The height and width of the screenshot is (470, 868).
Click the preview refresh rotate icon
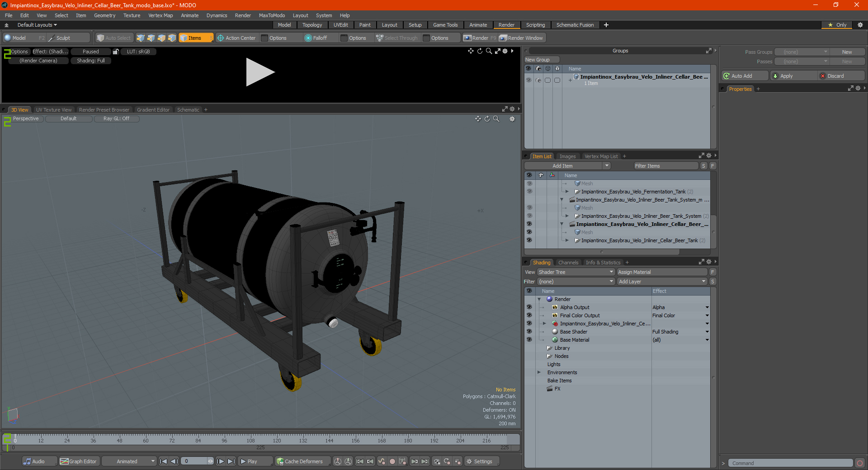click(480, 51)
